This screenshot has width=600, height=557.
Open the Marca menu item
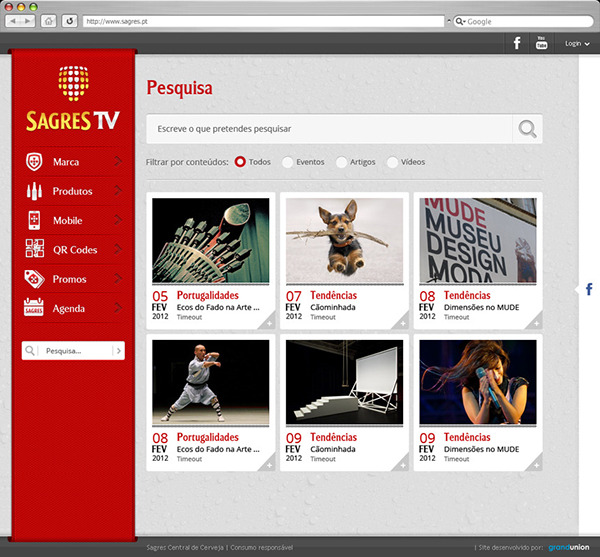tap(73, 161)
